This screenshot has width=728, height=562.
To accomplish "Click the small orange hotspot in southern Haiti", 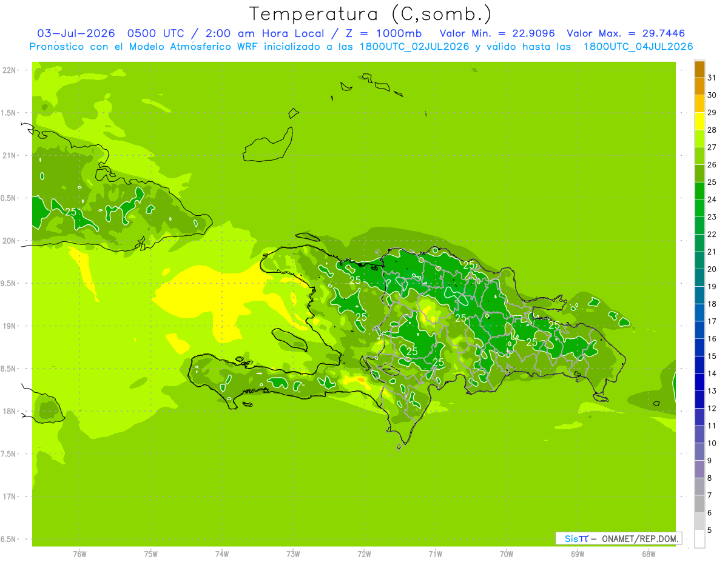I will coord(361,380).
